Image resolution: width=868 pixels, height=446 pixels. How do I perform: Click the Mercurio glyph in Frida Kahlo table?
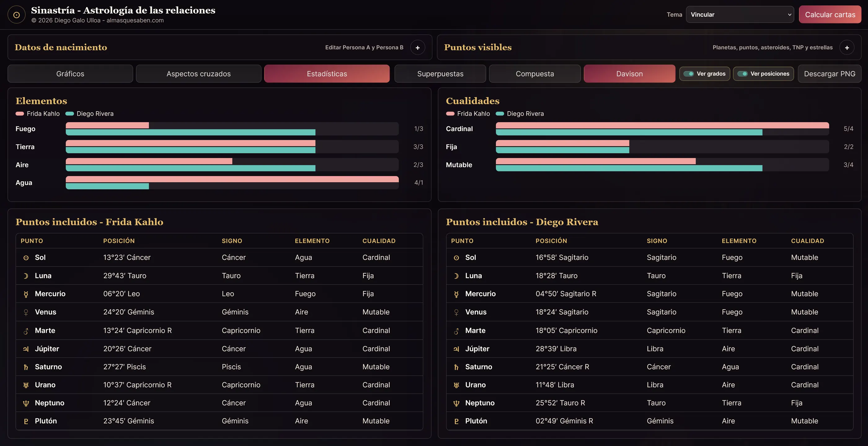click(x=26, y=294)
